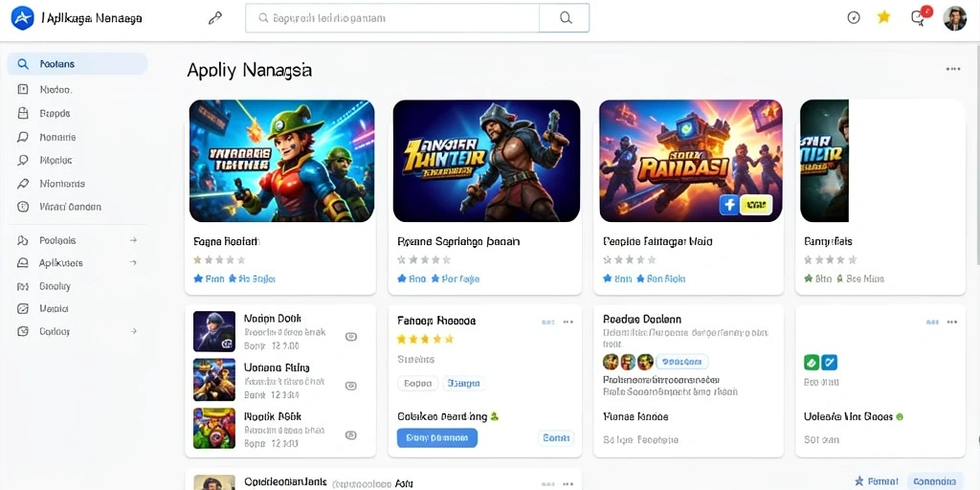Image resolution: width=980 pixels, height=490 pixels.
Task: Select 'Nodoo.' in the sidebar
Action: point(56,89)
